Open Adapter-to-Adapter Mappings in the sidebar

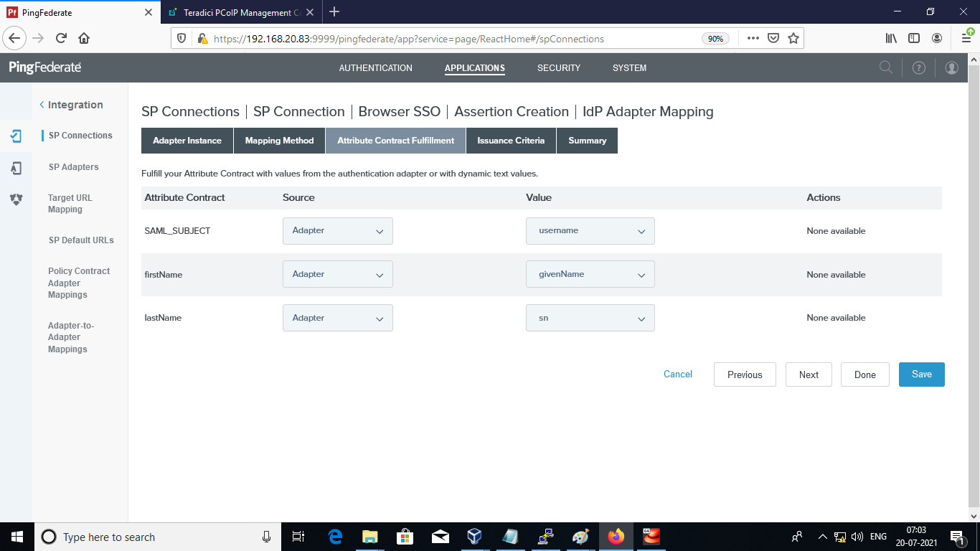[71, 337]
